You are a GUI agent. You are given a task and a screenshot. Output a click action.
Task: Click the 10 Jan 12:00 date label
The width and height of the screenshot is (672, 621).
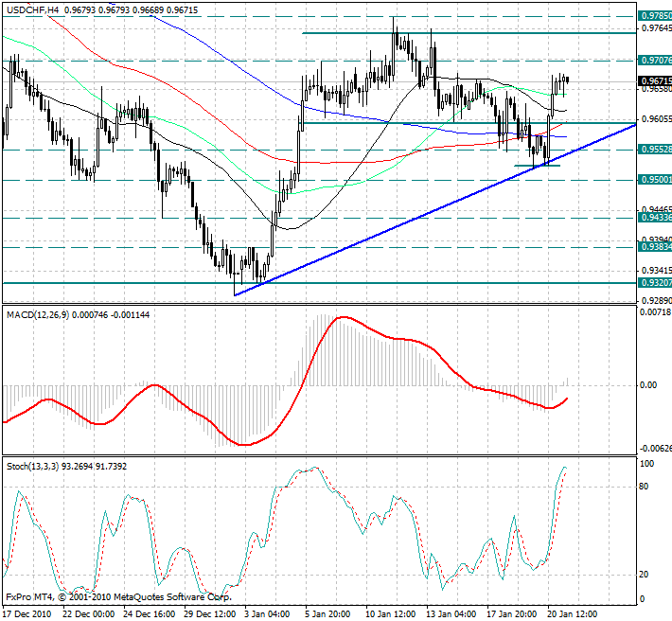coord(391,614)
